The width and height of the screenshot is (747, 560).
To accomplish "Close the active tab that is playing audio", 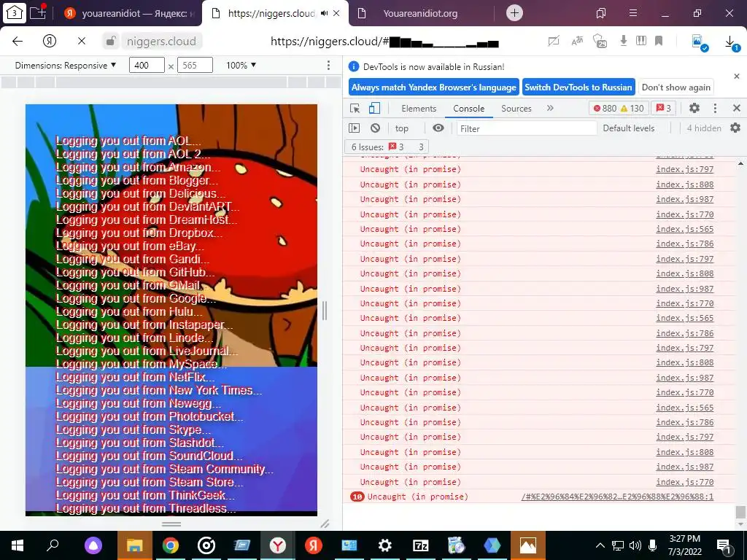I will pos(336,13).
